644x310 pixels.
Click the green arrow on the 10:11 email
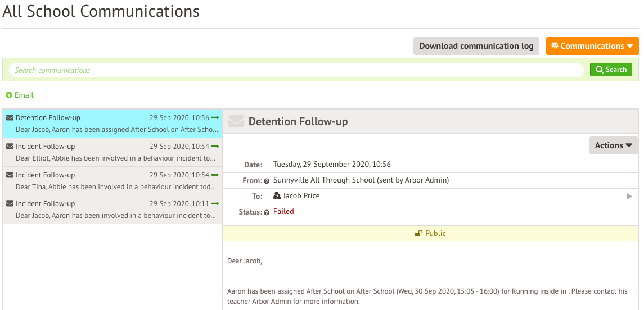tap(215, 203)
